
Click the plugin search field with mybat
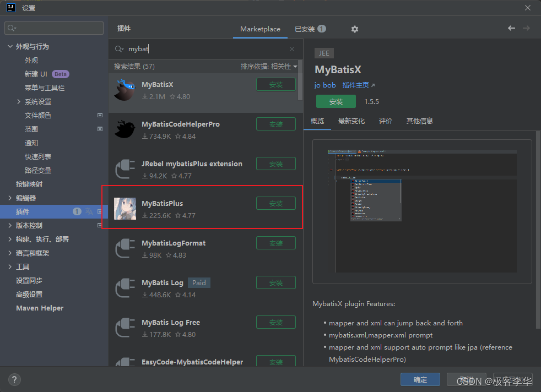tap(205, 49)
